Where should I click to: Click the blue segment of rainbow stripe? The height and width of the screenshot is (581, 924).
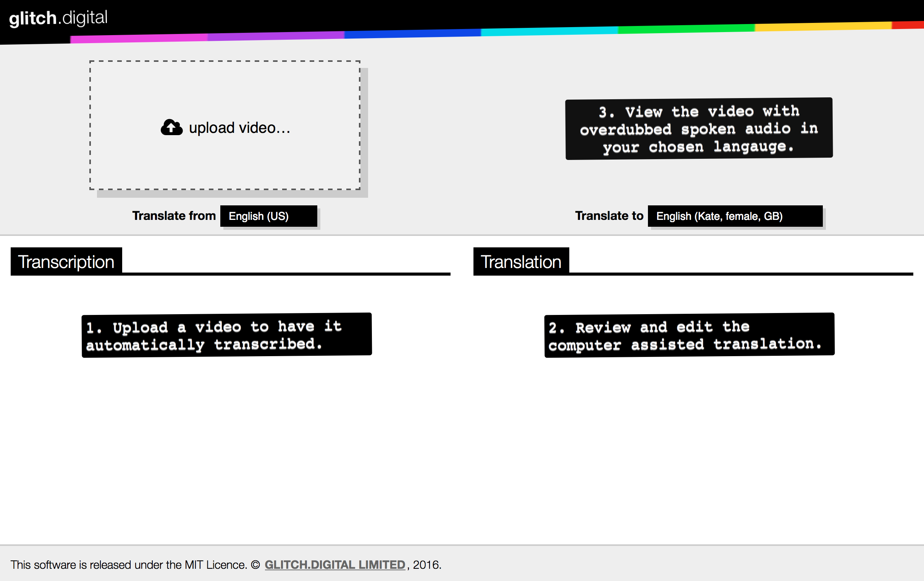point(412,33)
